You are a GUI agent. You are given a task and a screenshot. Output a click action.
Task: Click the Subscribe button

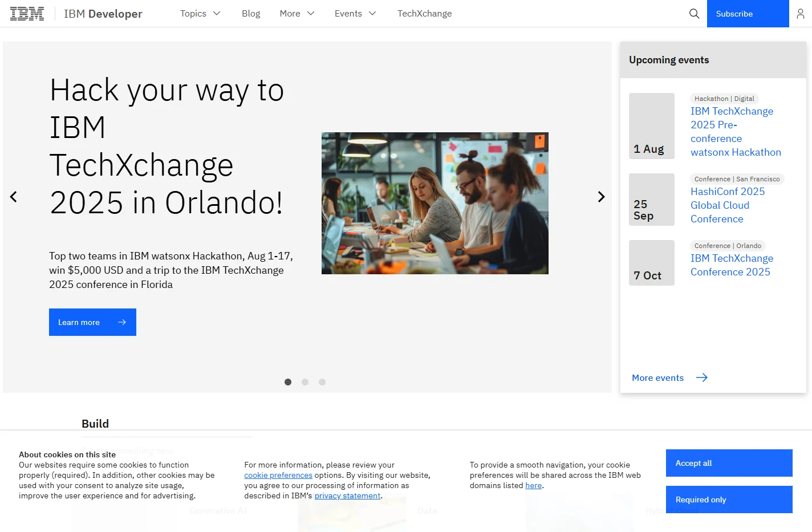(x=748, y=14)
